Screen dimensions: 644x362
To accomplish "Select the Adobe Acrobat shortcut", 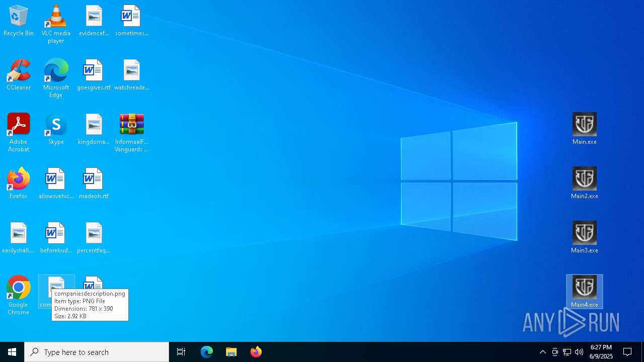I will pyautogui.click(x=19, y=133).
